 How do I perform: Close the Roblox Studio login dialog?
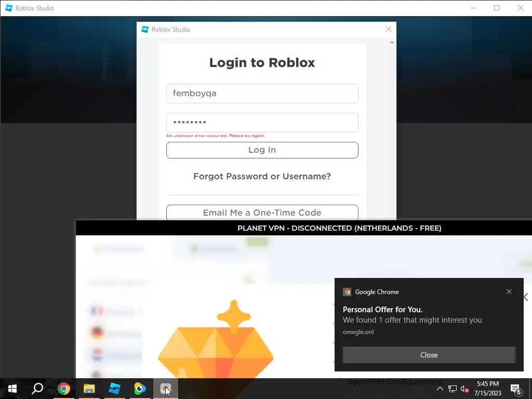click(x=389, y=30)
